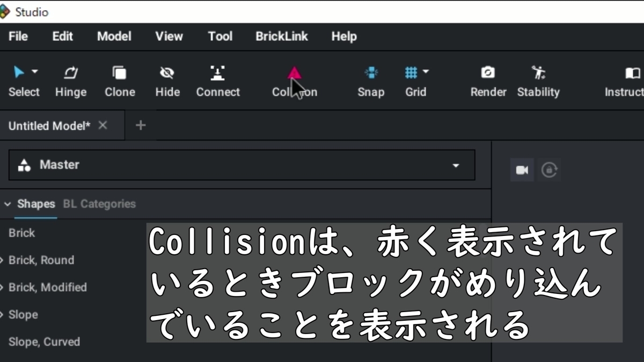The width and height of the screenshot is (644, 362).
Task: Collapse the Shapes category list chevron
Action: (x=8, y=204)
